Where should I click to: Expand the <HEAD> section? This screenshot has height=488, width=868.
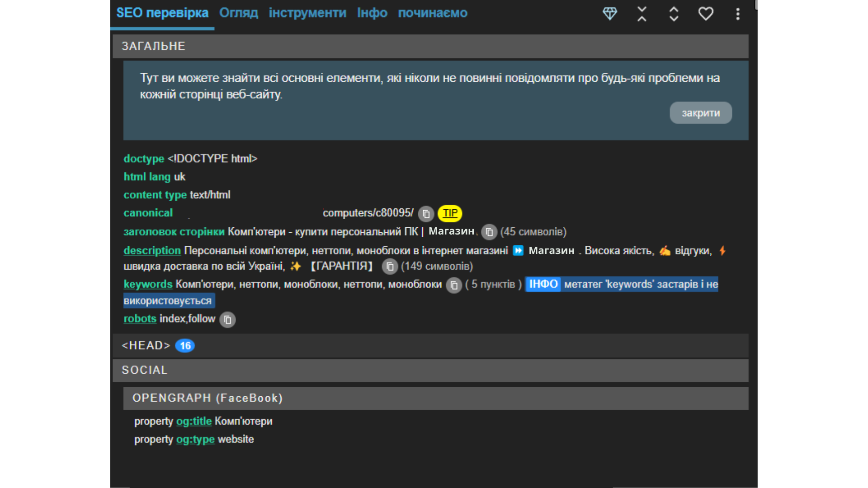[x=430, y=346]
